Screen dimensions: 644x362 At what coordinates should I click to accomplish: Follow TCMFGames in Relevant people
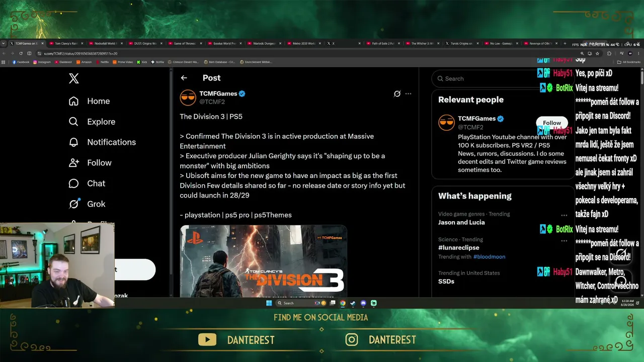552,123
